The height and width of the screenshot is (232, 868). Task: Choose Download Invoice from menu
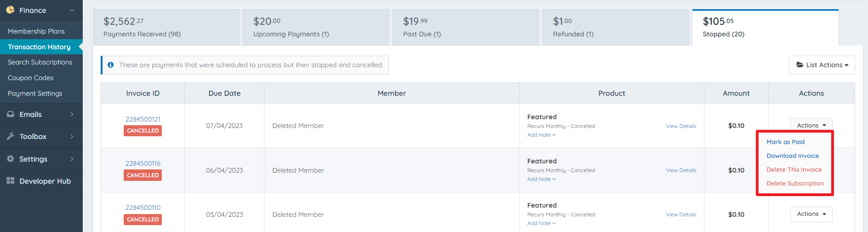793,156
